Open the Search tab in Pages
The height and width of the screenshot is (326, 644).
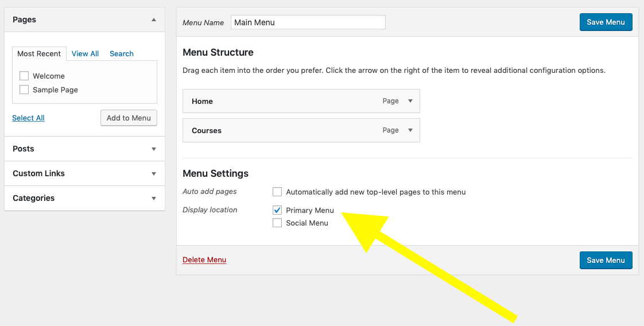[x=122, y=53]
